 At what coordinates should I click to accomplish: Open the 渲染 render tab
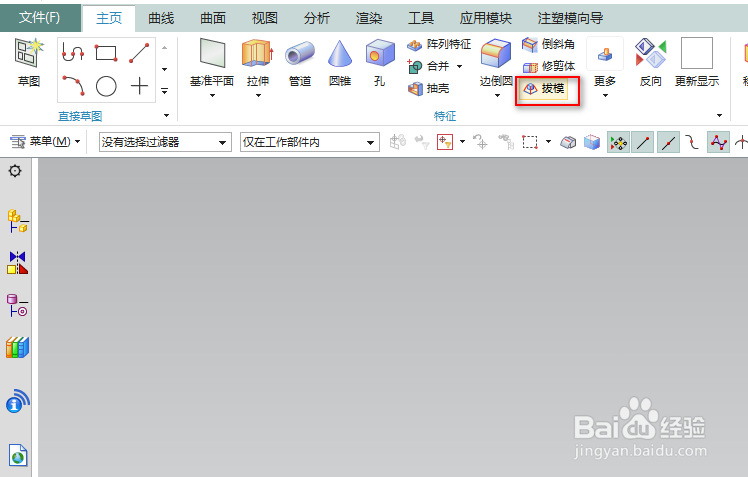(x=369, y=18)
